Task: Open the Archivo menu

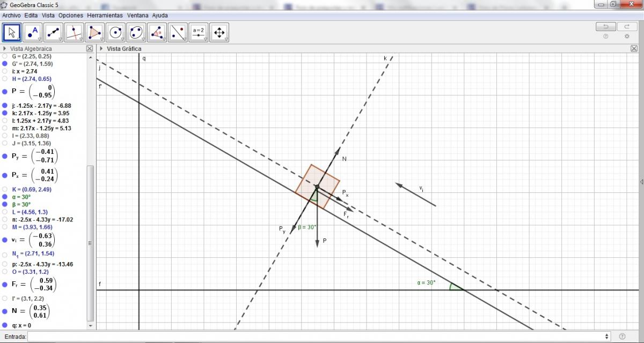Action: tap(11, 16)
